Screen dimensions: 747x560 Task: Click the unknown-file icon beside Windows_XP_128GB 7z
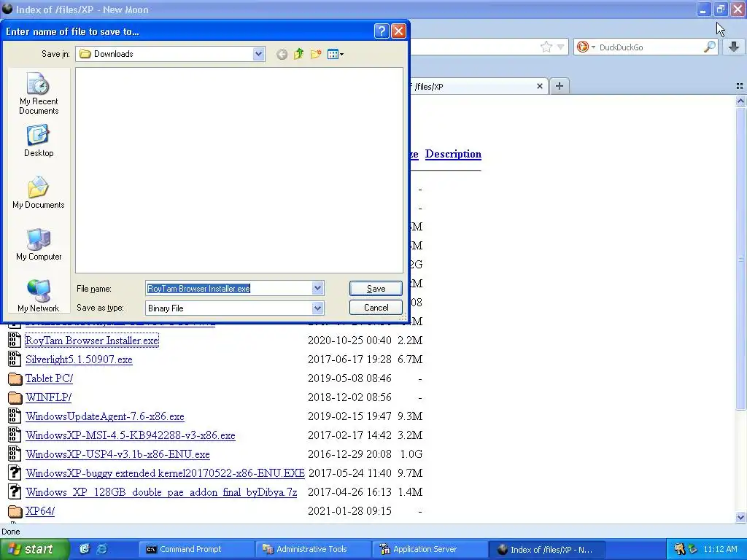tap(15, 491)
